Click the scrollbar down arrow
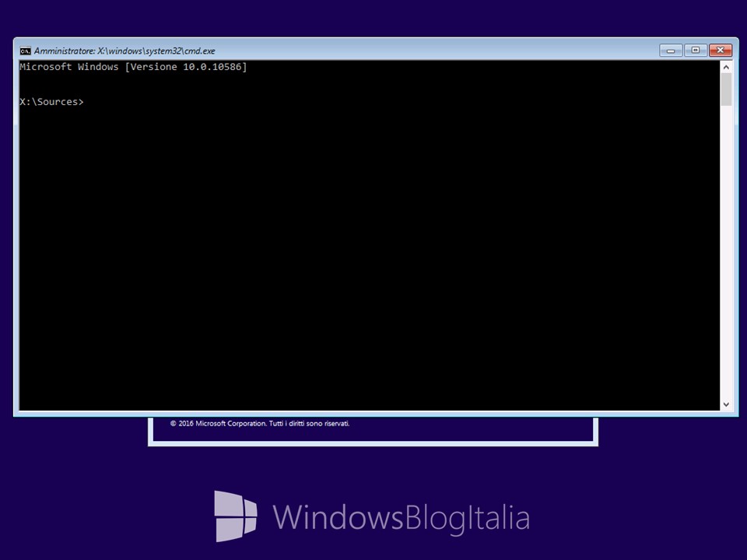 (726, 404)
